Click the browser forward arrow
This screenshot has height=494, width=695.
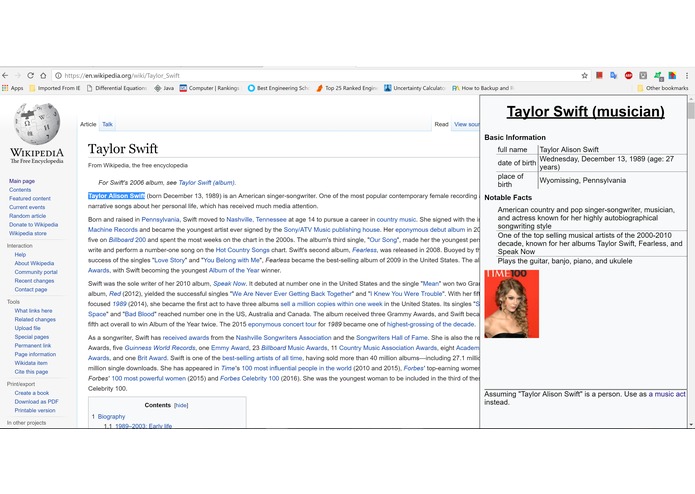click(x=18, y=75)
